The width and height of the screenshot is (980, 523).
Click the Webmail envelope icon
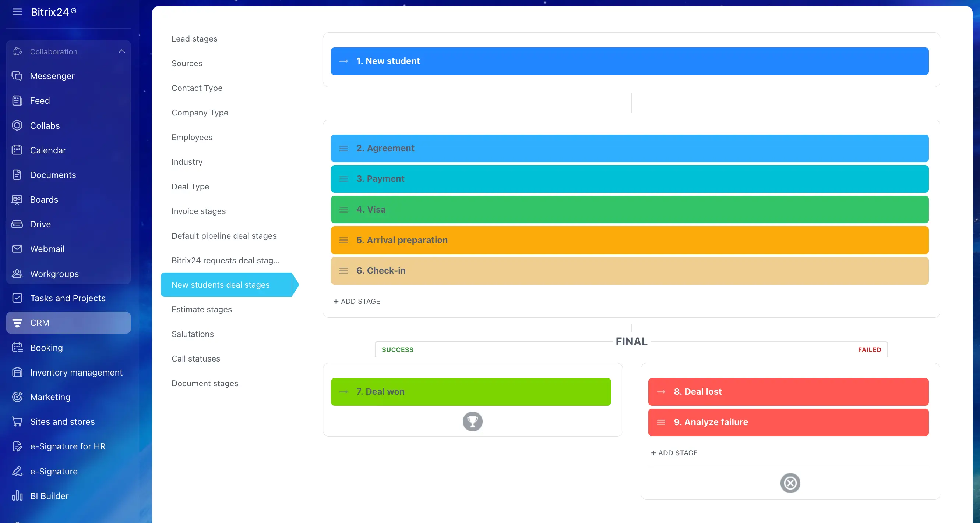pos(17,249)
